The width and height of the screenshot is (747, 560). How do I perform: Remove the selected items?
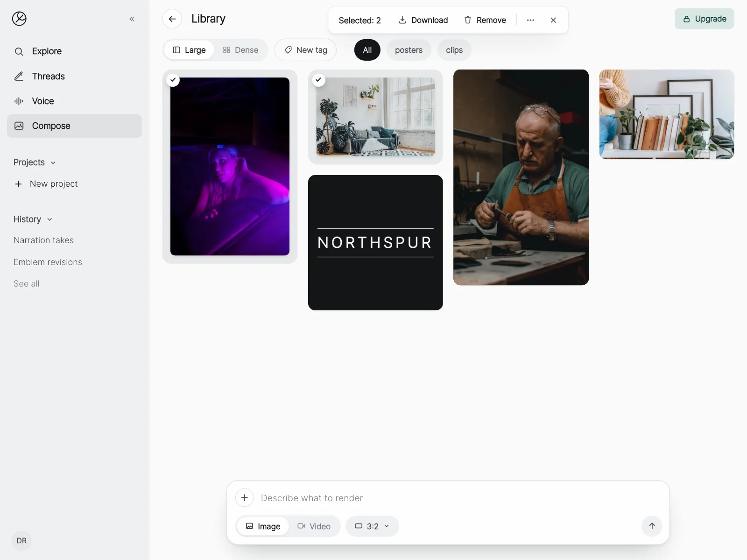point(485,20)
